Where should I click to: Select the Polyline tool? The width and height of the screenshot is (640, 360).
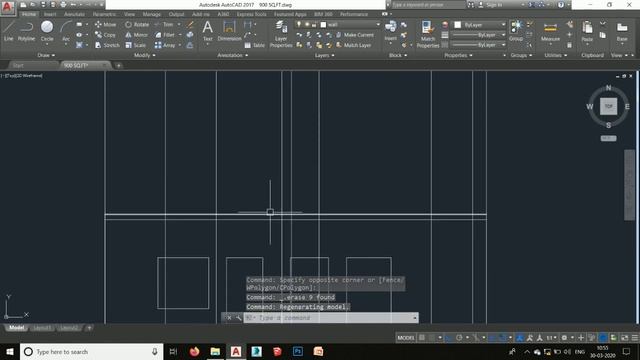(26, 31)
